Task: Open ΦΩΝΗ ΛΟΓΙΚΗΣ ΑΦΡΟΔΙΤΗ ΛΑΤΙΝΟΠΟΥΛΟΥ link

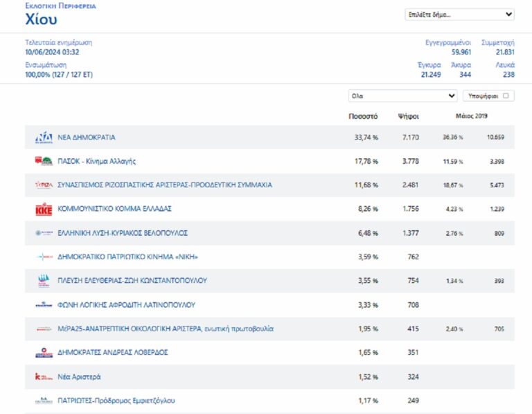Action: [x=126, y=305]
